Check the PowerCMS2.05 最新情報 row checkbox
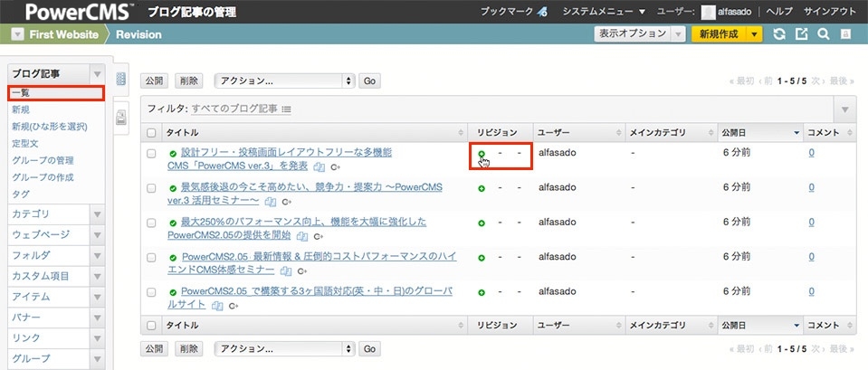Viewport: 868px width, 370px height. [151, 259]
